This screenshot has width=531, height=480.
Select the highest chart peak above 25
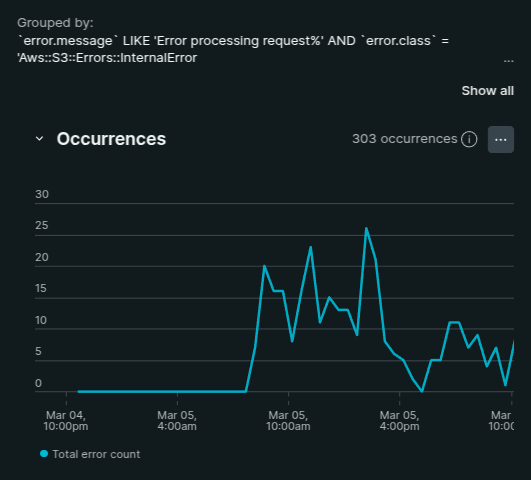[366, 228]
